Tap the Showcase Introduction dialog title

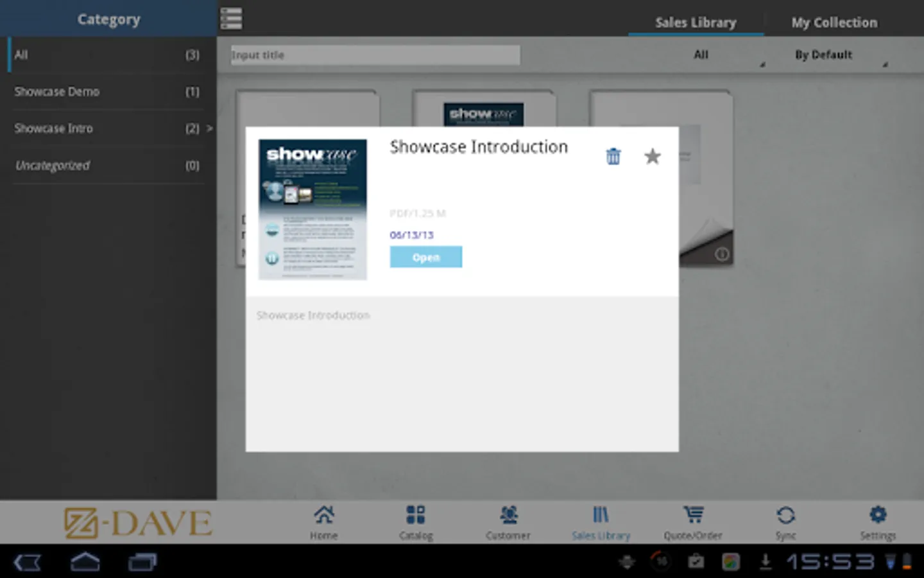[479, 147]
